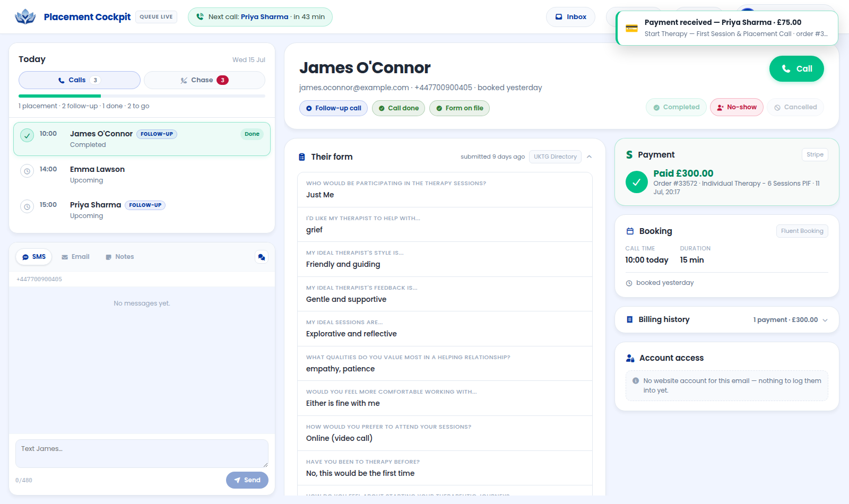
Task: Open the Inbox
Action: point(570,17)
